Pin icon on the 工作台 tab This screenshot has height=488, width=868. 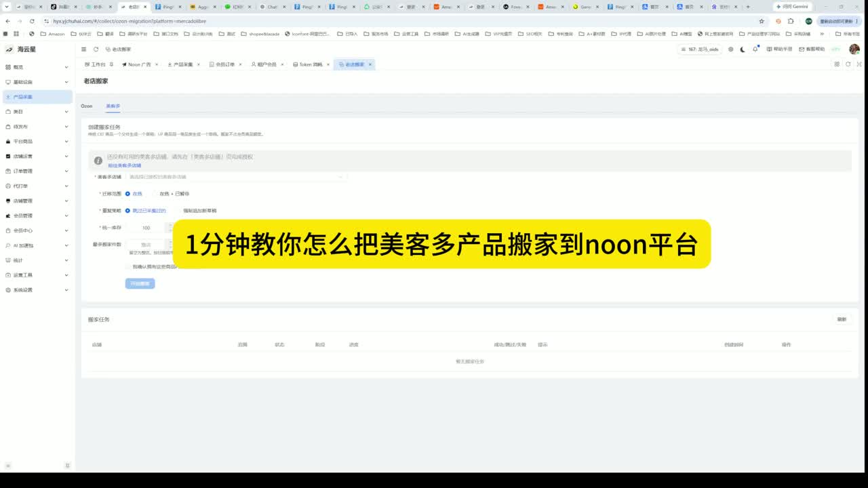(x=111, y=64)
